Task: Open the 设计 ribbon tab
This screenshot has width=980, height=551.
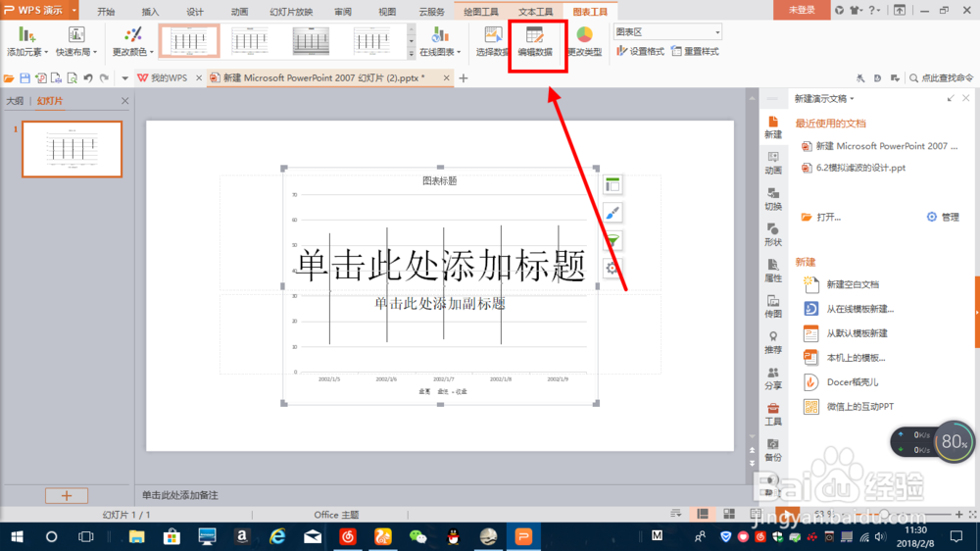Action: point(195,11)
